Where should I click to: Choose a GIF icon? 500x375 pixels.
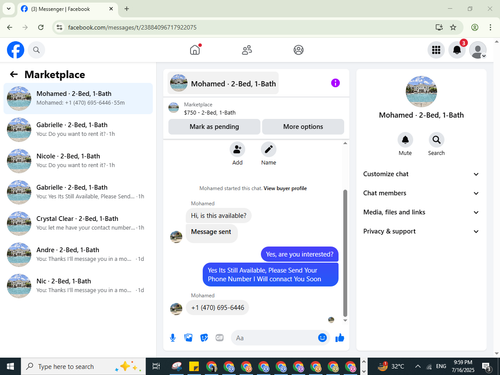click(219, 338)
